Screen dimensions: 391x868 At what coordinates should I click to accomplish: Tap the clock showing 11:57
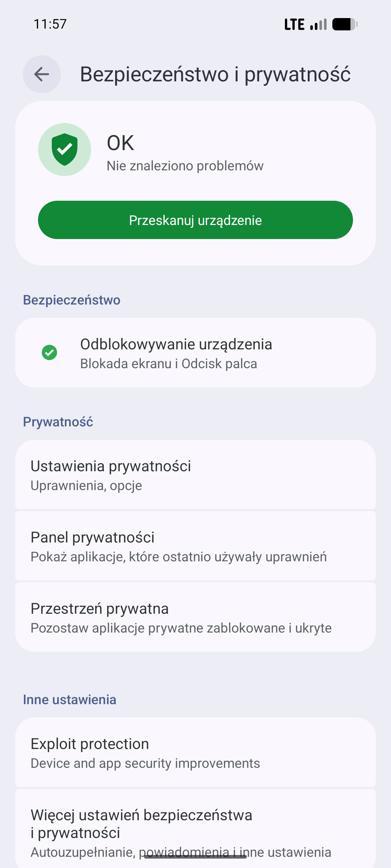pyautogui.click(x=50, y=24)
